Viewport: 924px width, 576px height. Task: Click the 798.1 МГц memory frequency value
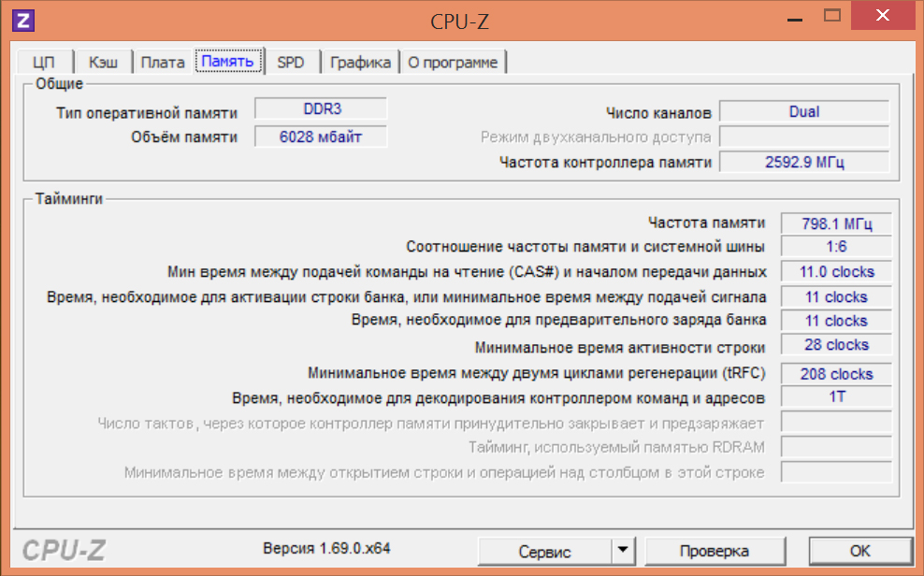[836, 223]
